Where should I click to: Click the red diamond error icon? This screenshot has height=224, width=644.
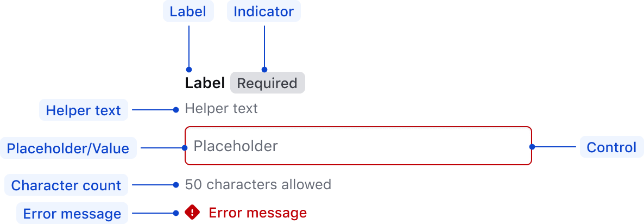coord(192,213)
